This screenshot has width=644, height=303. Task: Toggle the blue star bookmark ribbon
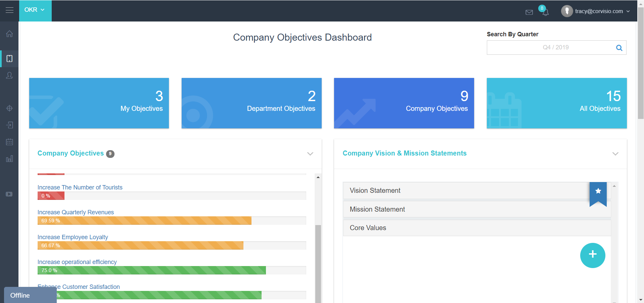pos(598,194)
